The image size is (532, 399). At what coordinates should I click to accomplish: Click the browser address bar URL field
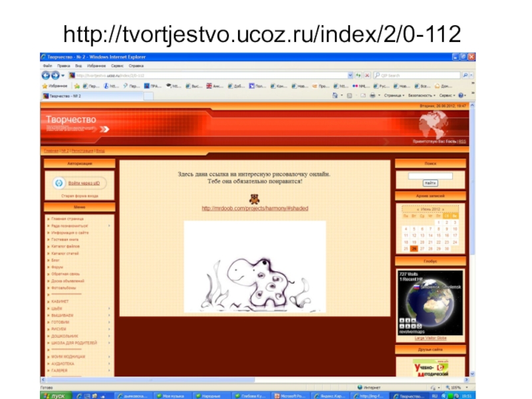[210, 75]
